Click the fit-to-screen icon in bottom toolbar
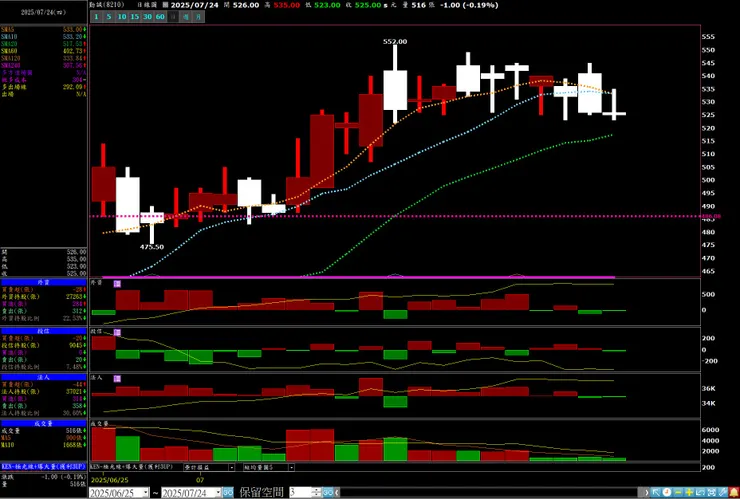Viewport: 740px width, 499px height. pyautogui.click(x=712, y=493)
